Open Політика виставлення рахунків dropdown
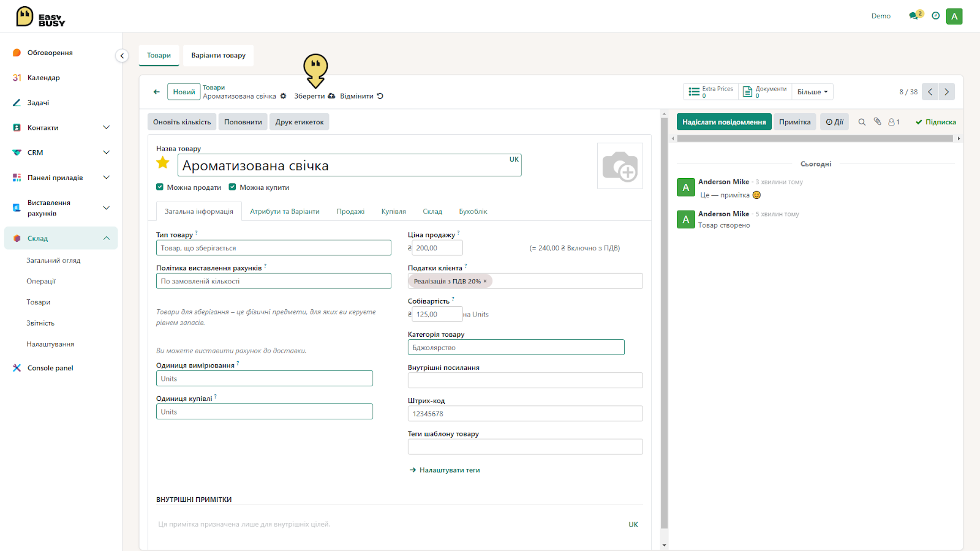The height and width of the screenshot is (551, 980). (x=273, y=281)
